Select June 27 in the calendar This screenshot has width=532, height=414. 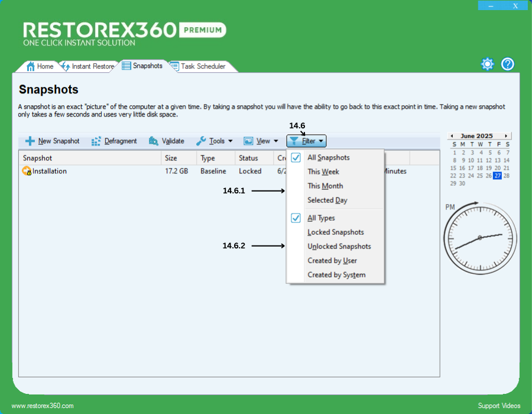coord(497,176)
